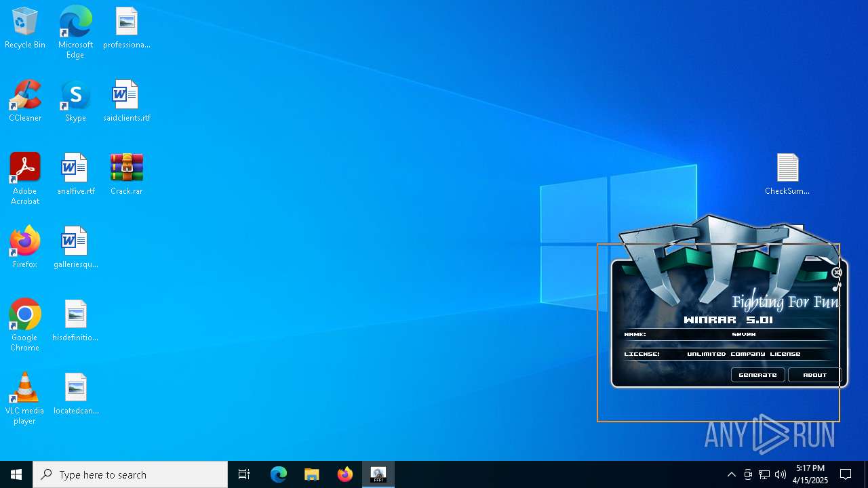Click the Name field containing 'seven'
Screen dimensions: 868x488
click(x=743, y=334)
